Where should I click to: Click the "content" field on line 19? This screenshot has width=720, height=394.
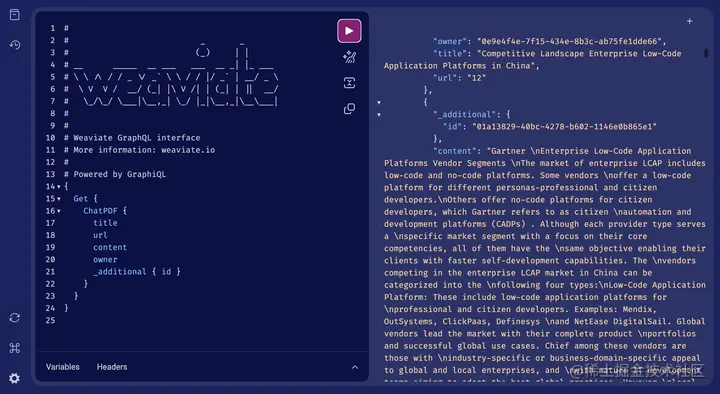coord(110,247)
